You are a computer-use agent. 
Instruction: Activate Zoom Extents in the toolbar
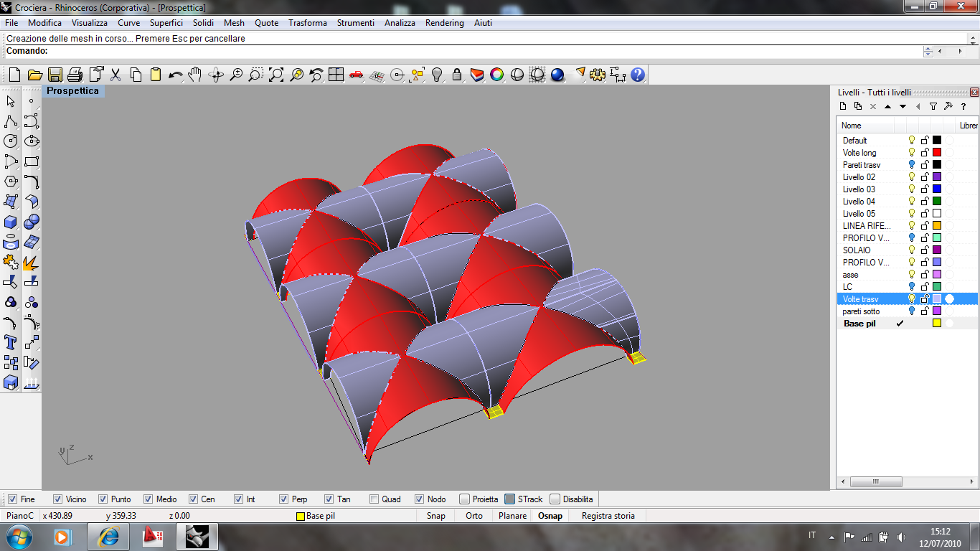click(276, 75)
